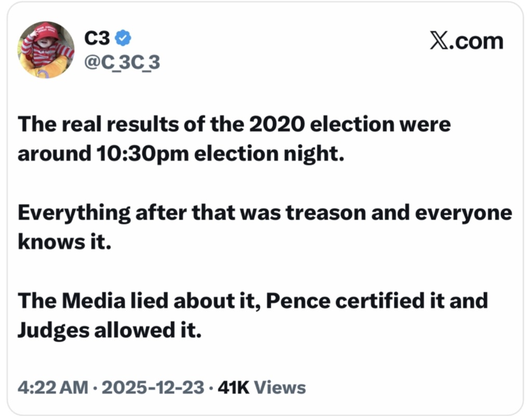Viewport: 532px width, 416px height.
Task: Click the "Judges allowed it." line
Action: [109, 330]
